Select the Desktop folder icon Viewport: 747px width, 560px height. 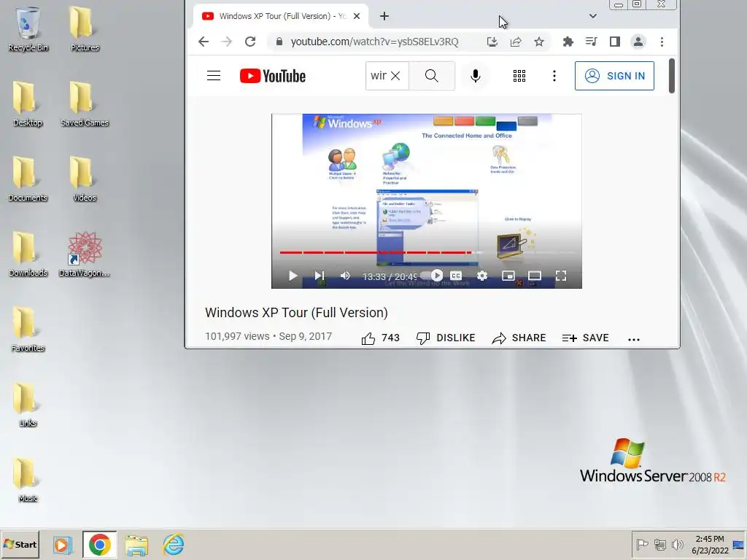[27, 104]
